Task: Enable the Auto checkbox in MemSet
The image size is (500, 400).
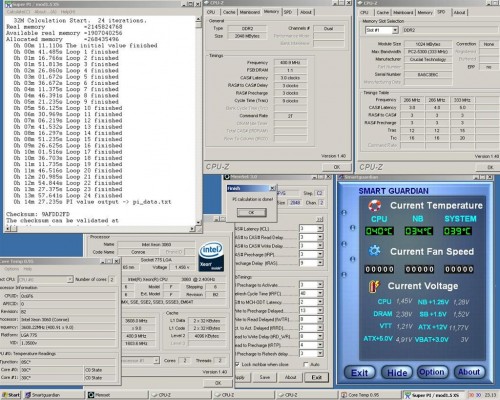Action: tap(306, 364)
